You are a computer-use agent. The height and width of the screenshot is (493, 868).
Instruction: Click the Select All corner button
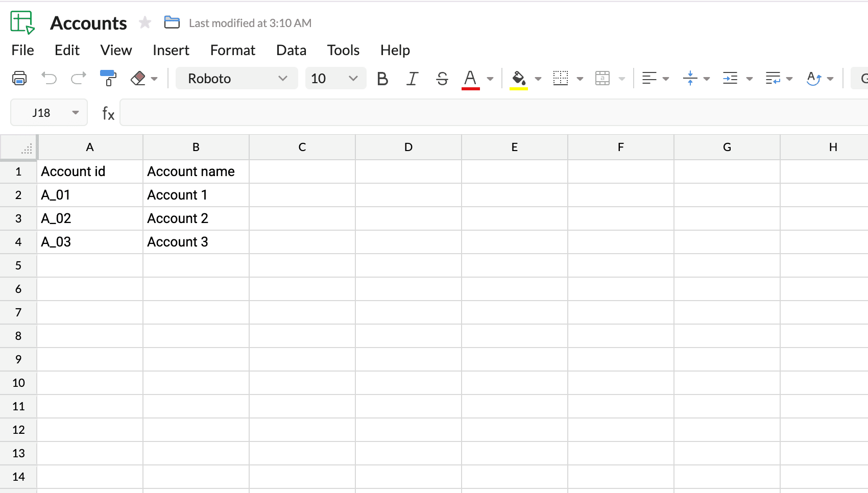(19, 147)
